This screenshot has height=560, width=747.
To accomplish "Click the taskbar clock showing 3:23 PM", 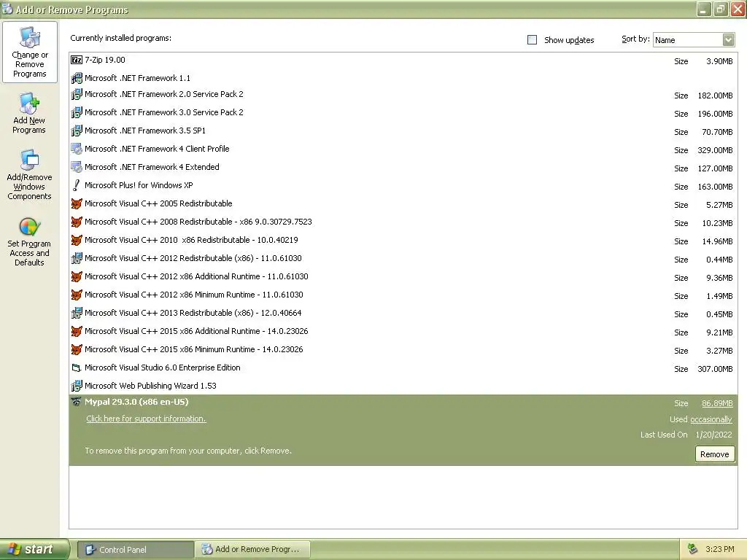I will pyautogui.click(x=719, y=549).
